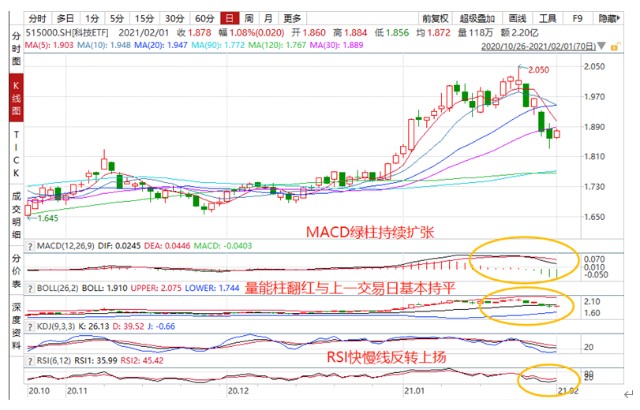Switch to the 周 weekly period
The image size is (640, 410).
click(249, 18)
